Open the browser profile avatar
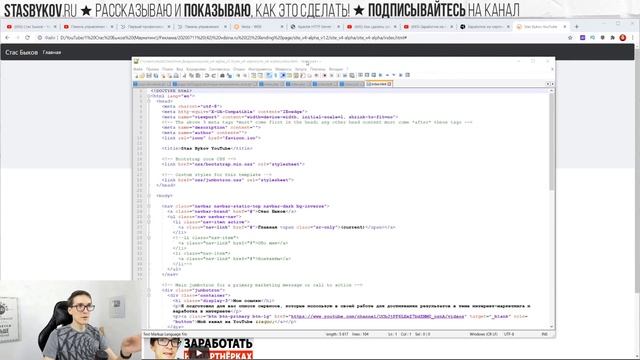The height and width of the screenshot is (360, 640). tap(622, 38)
